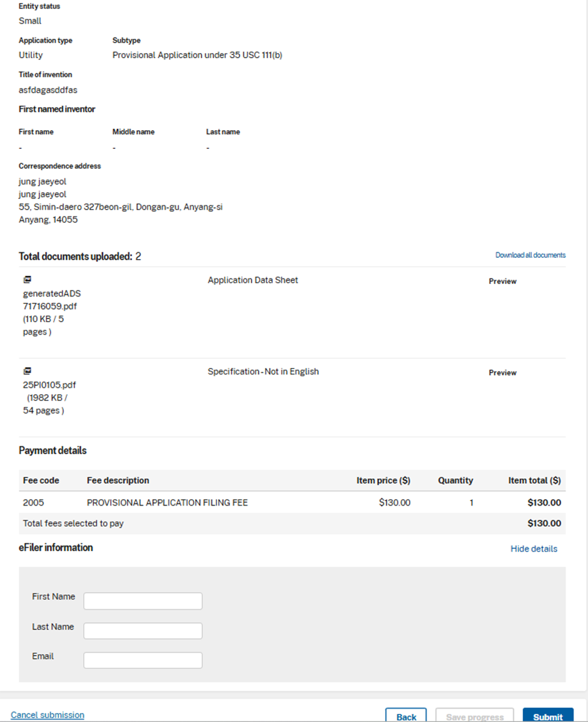The image size is (588, 722).
Task: Click the Fee description column header
Action: tap(118, 480)
